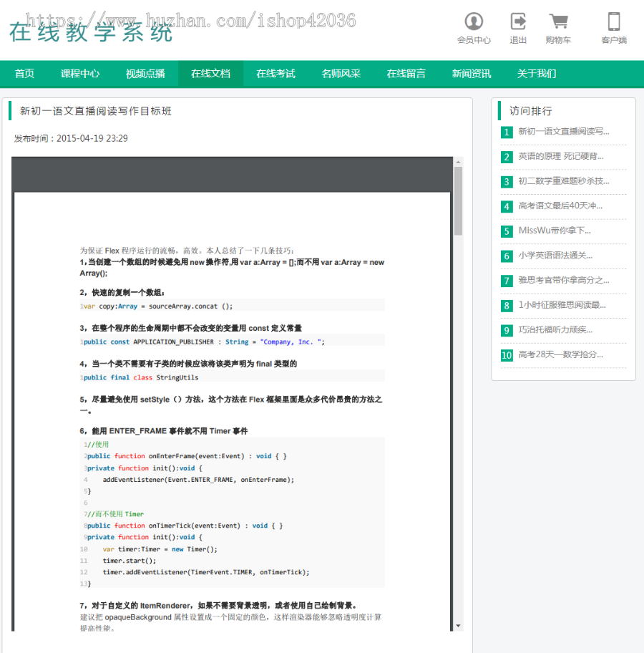Screen dimensions: 644x653
Task: Open the 在线考试 navigation item
Action: coord(275,74)
